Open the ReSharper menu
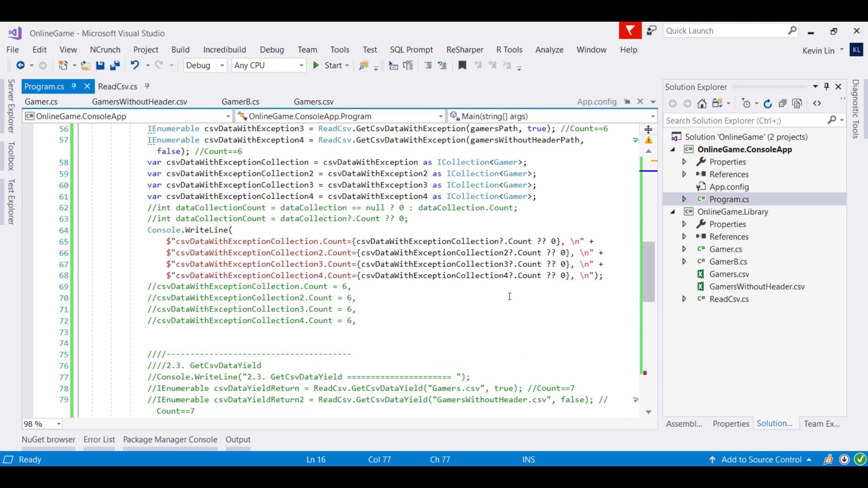 (x=464, y=50)
